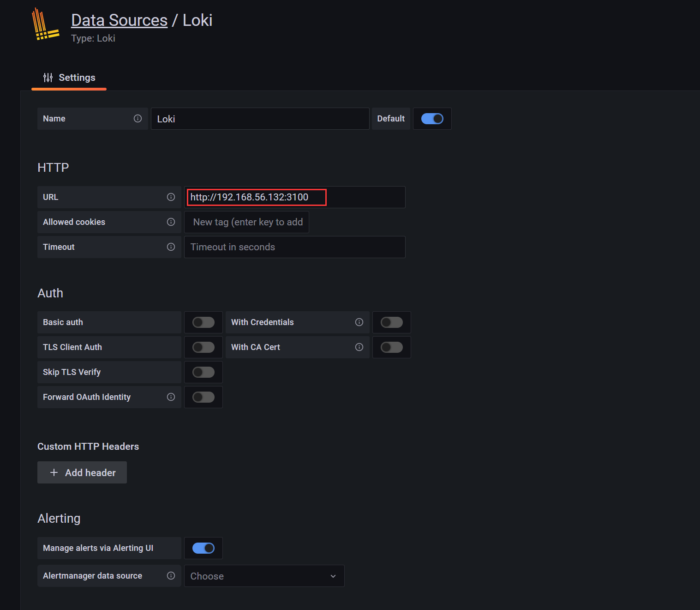The height and width of the screenshot is (610, 700).
Task: Click the URL input field
Action: pyautogui.click(x=256, y=197)
